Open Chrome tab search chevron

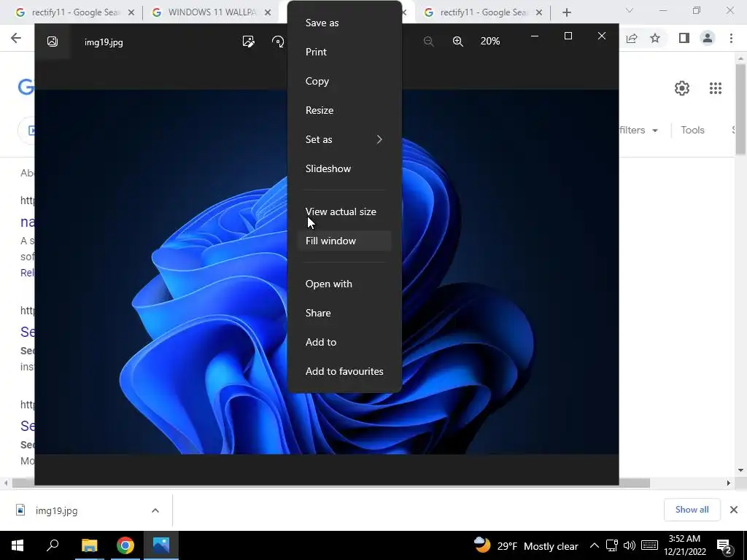[x=630, y=10]
